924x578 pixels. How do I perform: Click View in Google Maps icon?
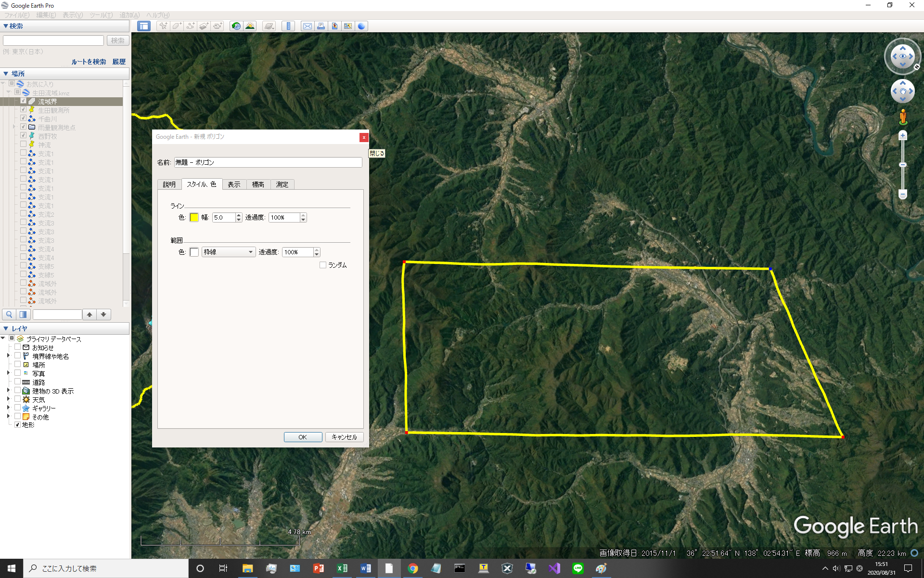[x=347, y=26]
